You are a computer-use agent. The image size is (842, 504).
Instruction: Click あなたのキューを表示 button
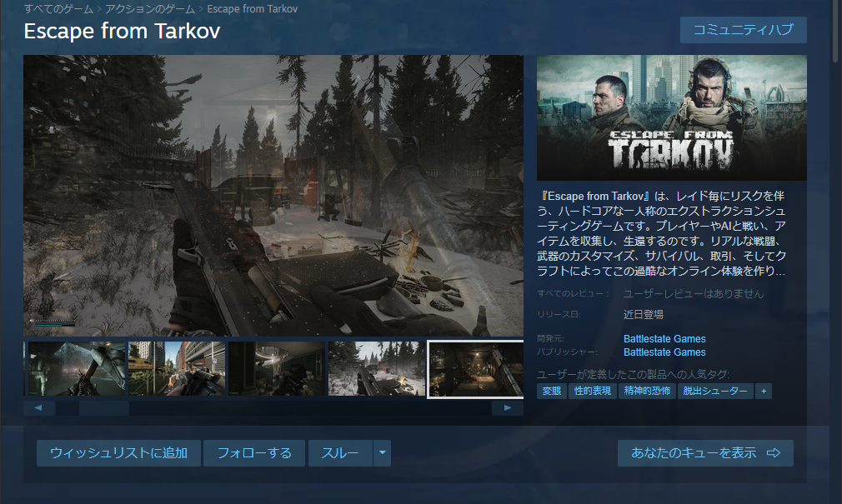click(705, 453)
